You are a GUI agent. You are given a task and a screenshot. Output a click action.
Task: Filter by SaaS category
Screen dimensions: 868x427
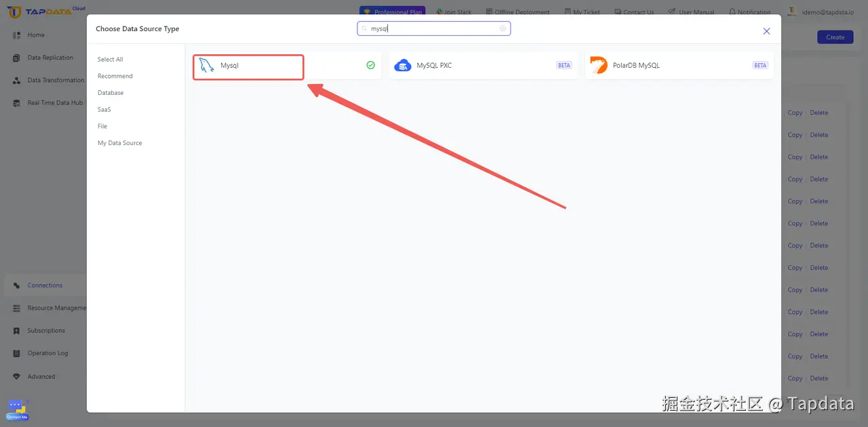(104, 109)
